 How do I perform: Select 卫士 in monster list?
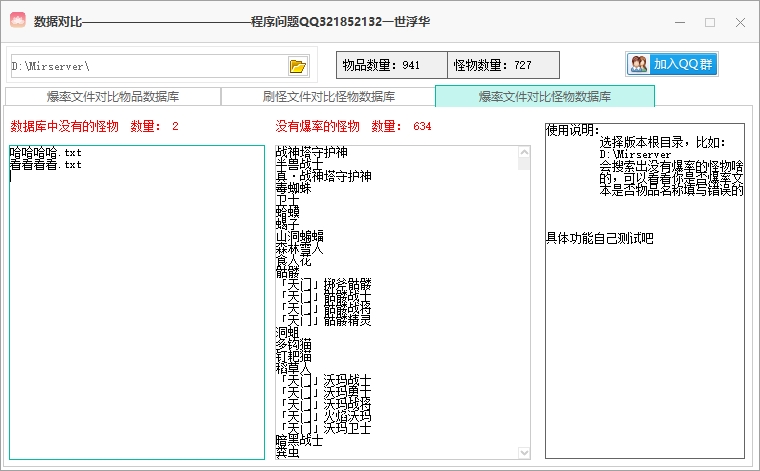(288, 200)
